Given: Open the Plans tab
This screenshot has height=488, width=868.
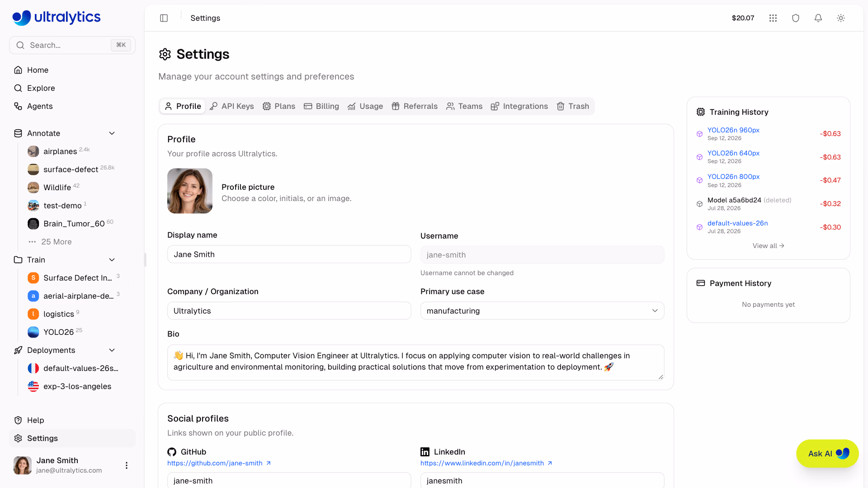Looking at the screenshot, I should 279,106.
